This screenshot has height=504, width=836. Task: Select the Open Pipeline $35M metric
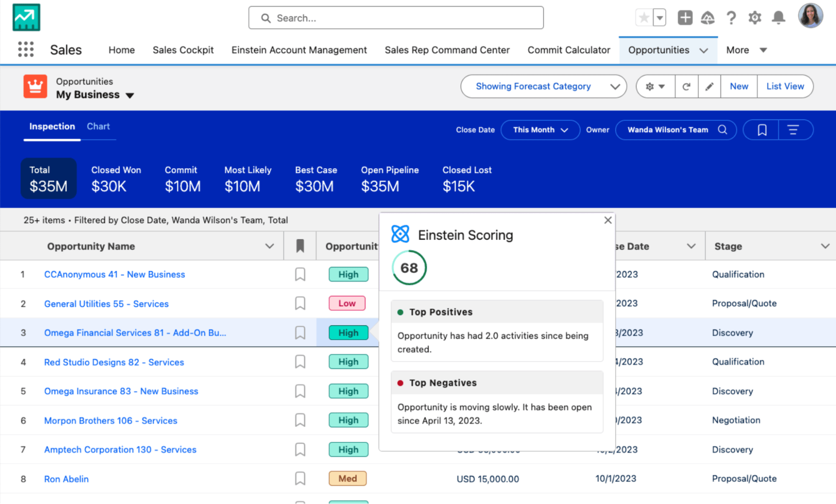(390, 179)
